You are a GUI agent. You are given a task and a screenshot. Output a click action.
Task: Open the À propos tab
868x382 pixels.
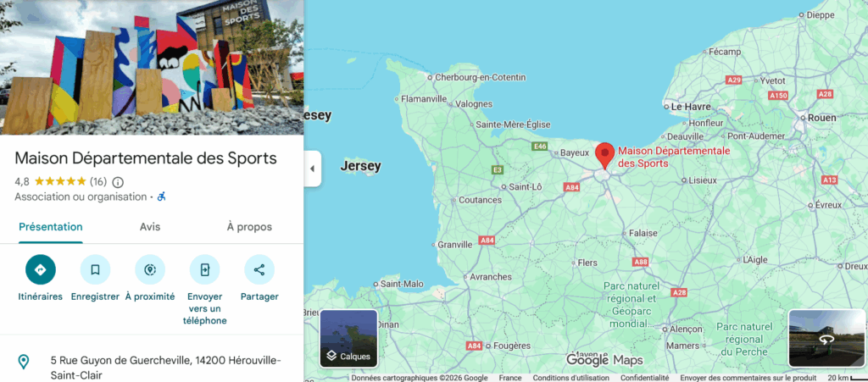pos(249,227)
